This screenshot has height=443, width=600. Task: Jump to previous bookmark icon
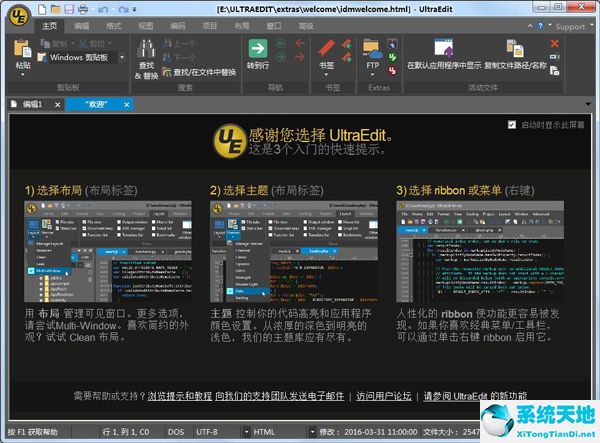click(347, 44)
